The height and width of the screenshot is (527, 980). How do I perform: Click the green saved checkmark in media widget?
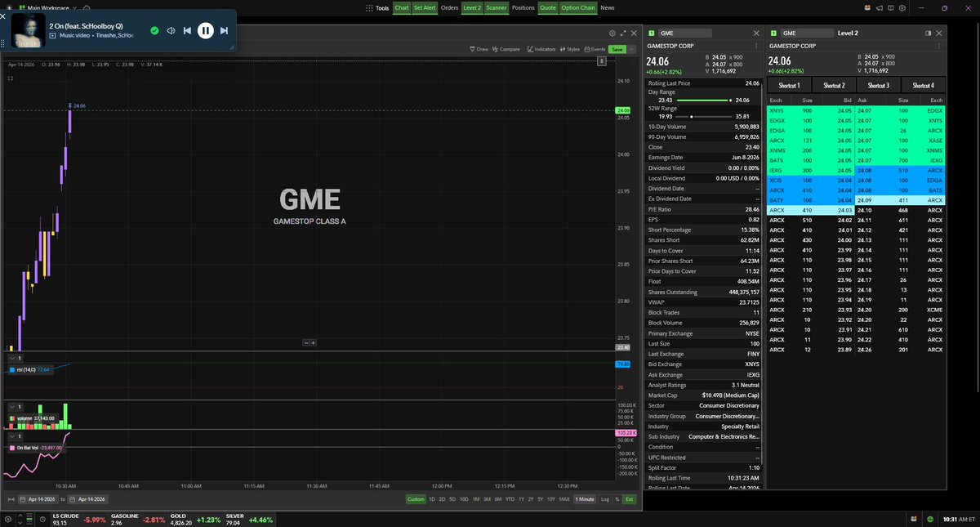[154, 30]
